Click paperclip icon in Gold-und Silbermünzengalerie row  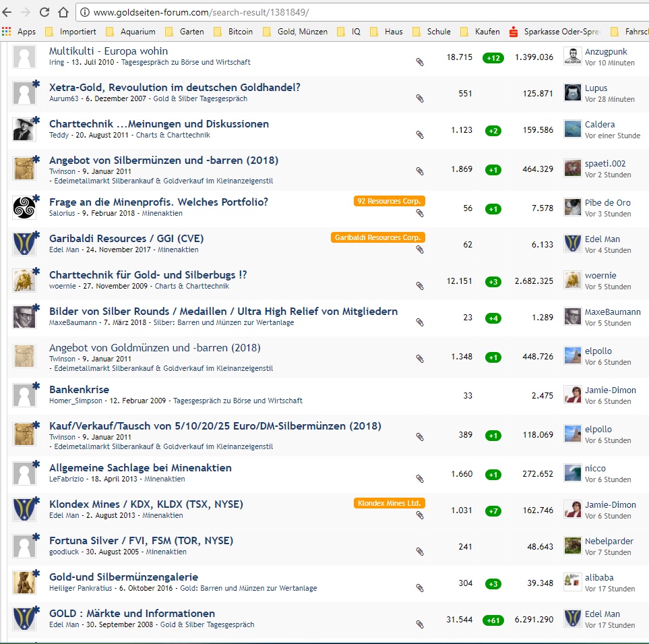coord(420,588)
